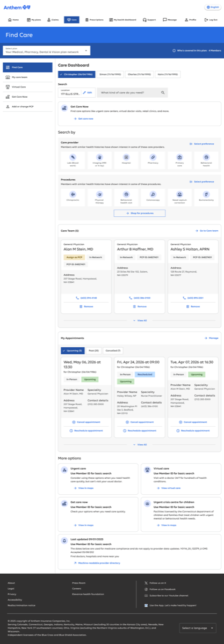Remove Arthur B Haffner from care team
This screenshot has width=224, height=644.
pos(139,306)
